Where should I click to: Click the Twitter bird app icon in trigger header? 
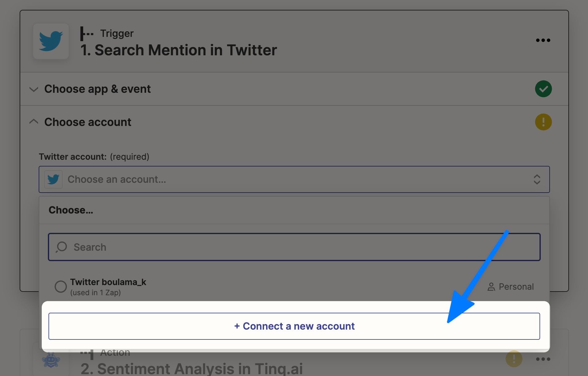[x=51, y=41]
